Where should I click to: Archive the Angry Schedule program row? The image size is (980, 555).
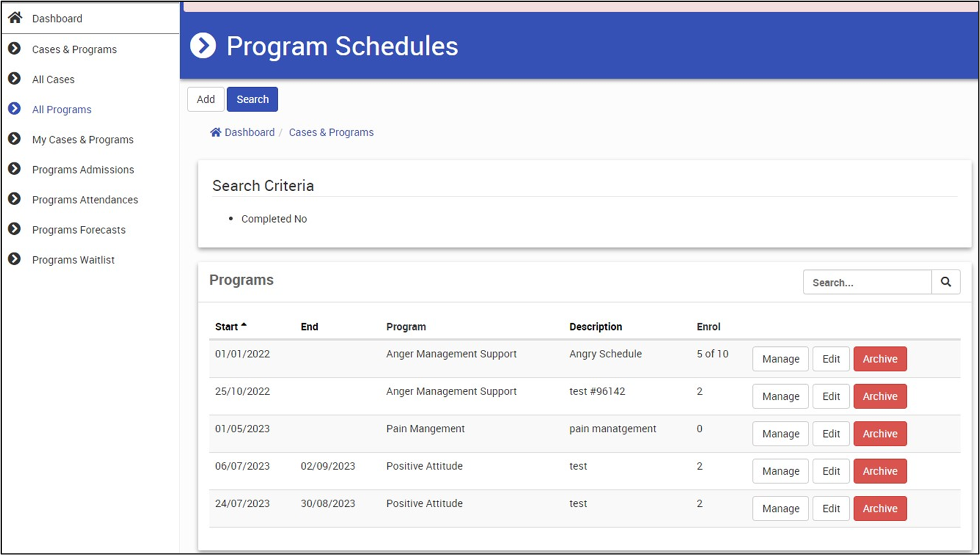coord(880,359)
